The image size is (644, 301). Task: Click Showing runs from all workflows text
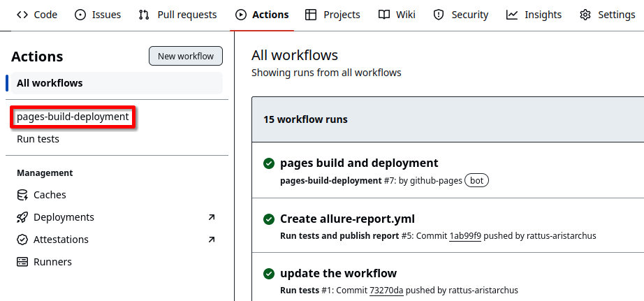tap(326, 73)
